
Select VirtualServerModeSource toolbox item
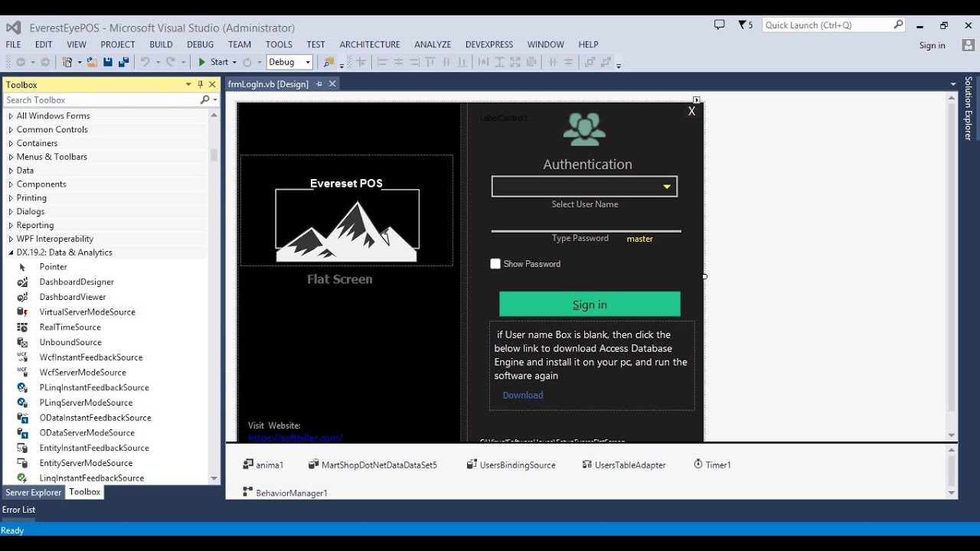[87, 312]
